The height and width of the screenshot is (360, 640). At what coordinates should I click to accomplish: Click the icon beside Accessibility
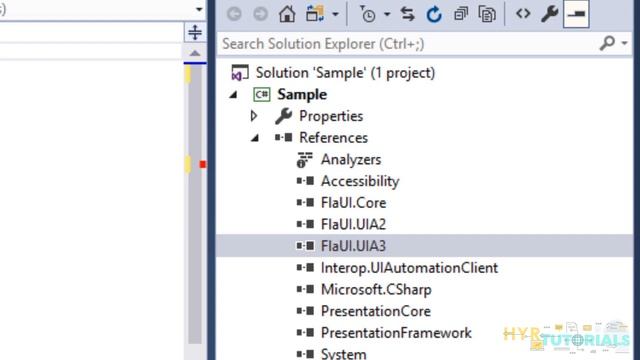pyautogui.click(x=305, y=180)
